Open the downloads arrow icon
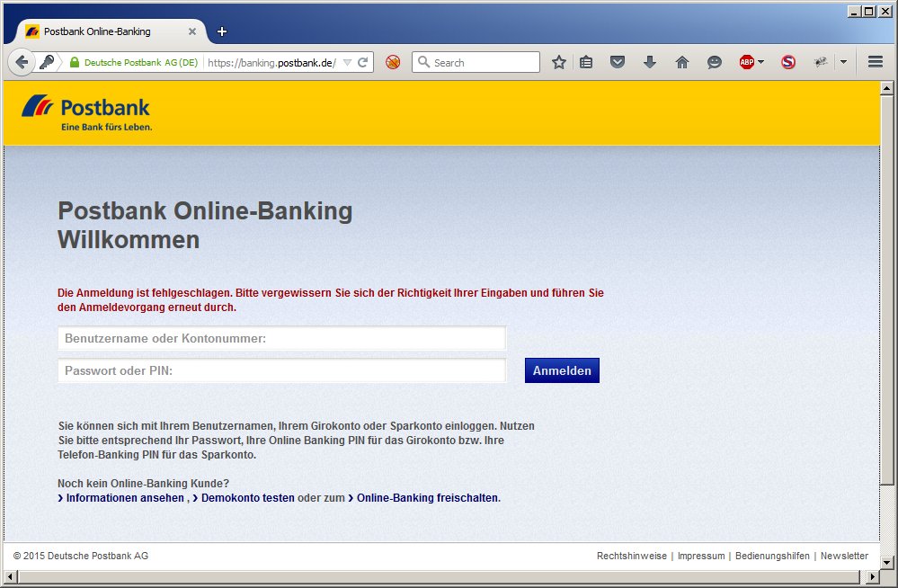Screen dimensions: 898x588 (649, 62)
